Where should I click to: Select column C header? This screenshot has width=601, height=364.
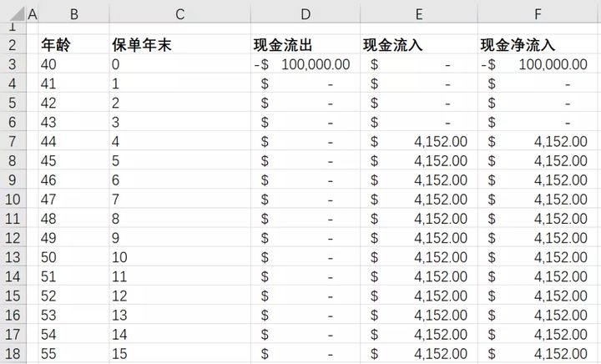point(179,14)
